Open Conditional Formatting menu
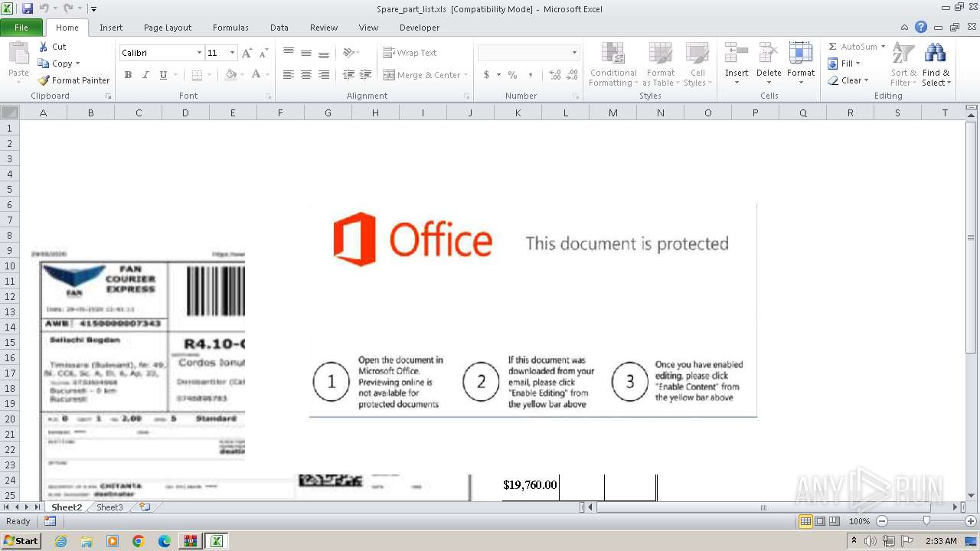This screenshot has height=551, width=980. point(612,64)
